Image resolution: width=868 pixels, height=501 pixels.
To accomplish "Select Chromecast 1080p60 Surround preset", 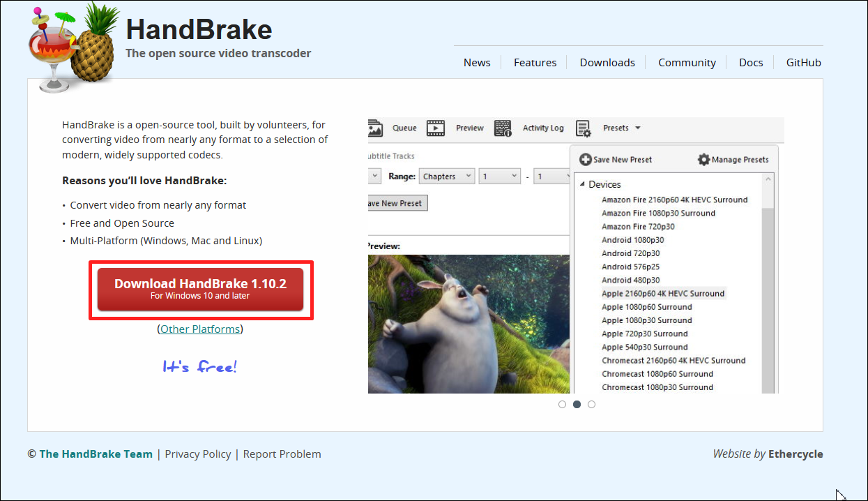I will click(657, 374).
